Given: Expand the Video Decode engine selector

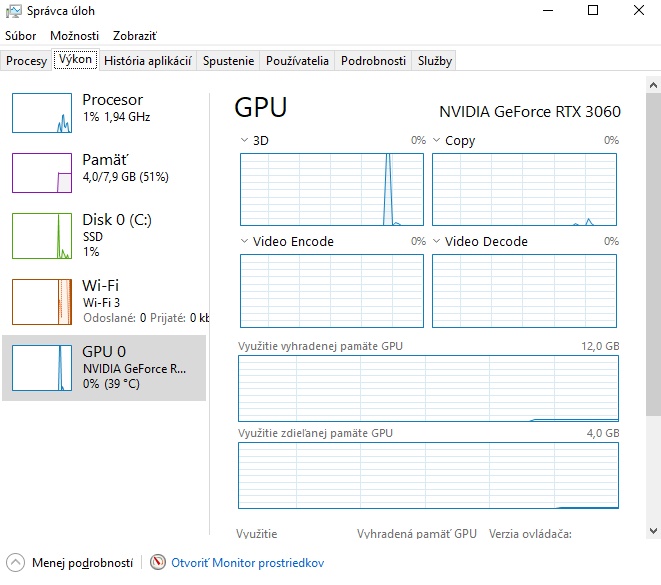Looking at the screenshot, I should tap(437, 241).
